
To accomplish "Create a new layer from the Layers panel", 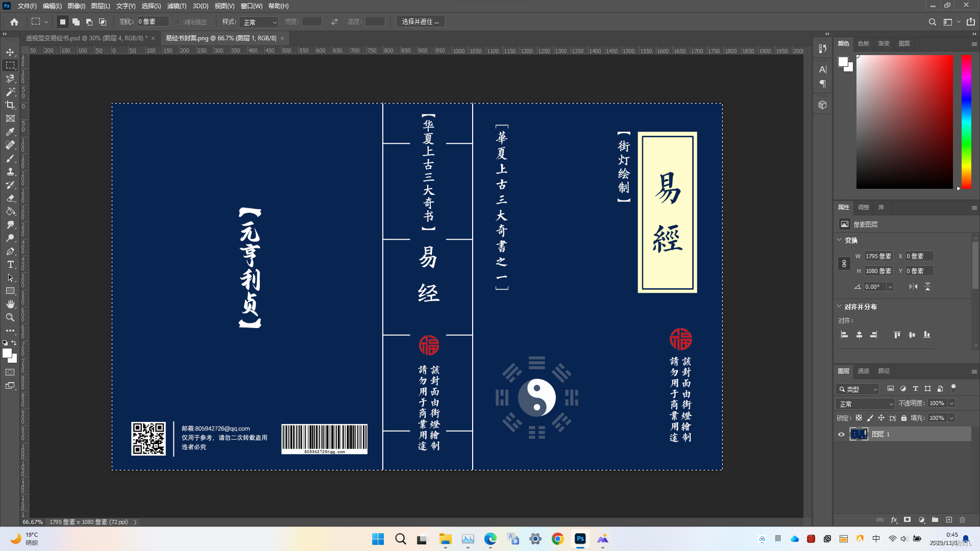I will (x=949, y=520).
